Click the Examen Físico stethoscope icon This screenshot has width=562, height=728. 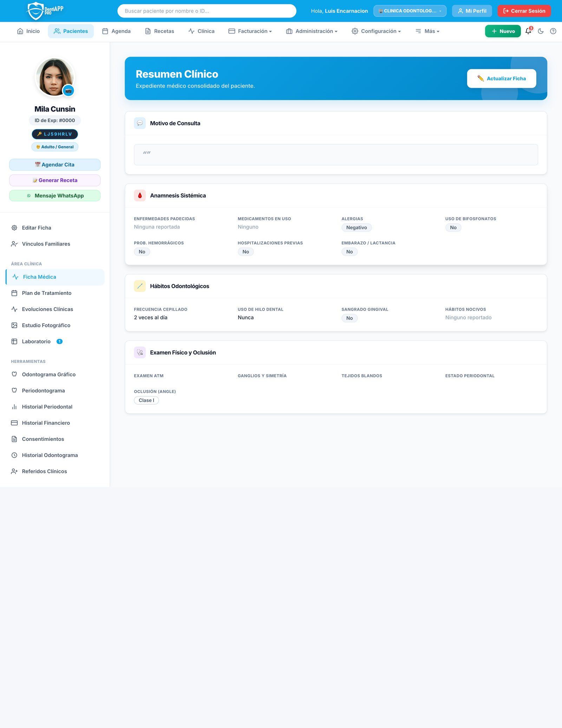140,352
